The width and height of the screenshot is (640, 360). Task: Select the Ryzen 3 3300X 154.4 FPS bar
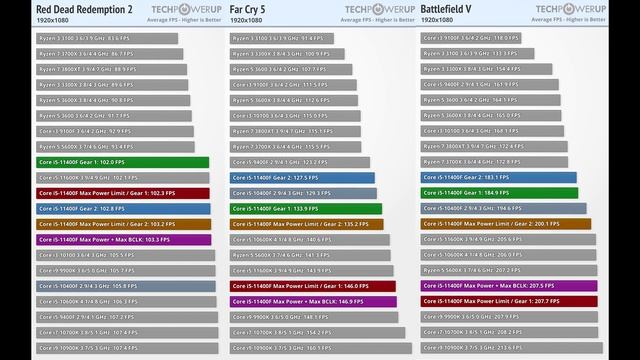coord(487,69)
